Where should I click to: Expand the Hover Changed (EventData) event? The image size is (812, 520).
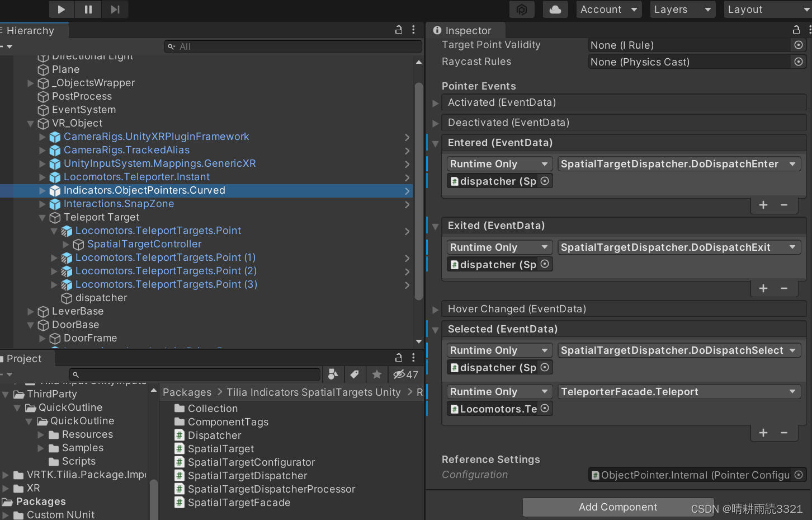436,310
